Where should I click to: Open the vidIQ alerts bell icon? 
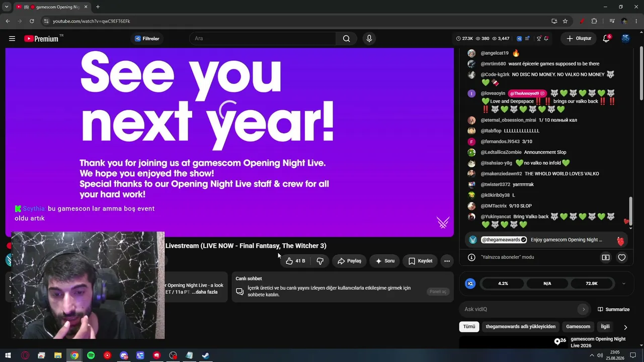click(546, 39)
